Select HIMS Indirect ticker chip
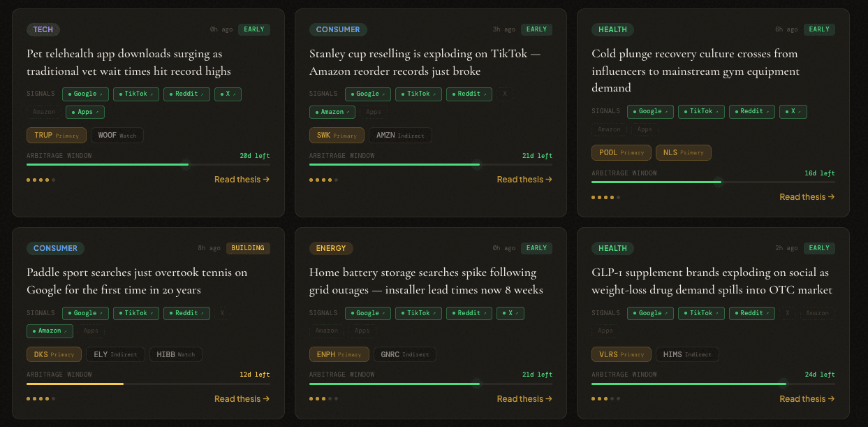The height and width of the screenshot is (427, 868). tap(687, 354)
